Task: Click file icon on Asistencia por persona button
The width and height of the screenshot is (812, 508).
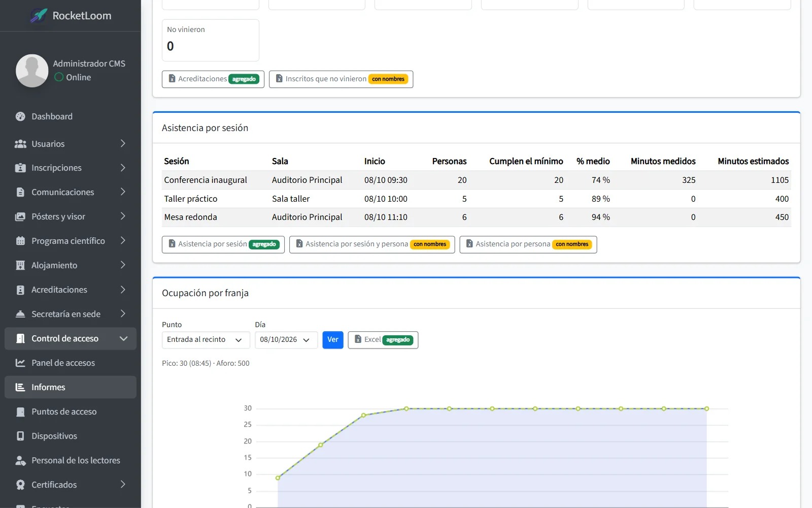Action: click(x=469, y=244)
